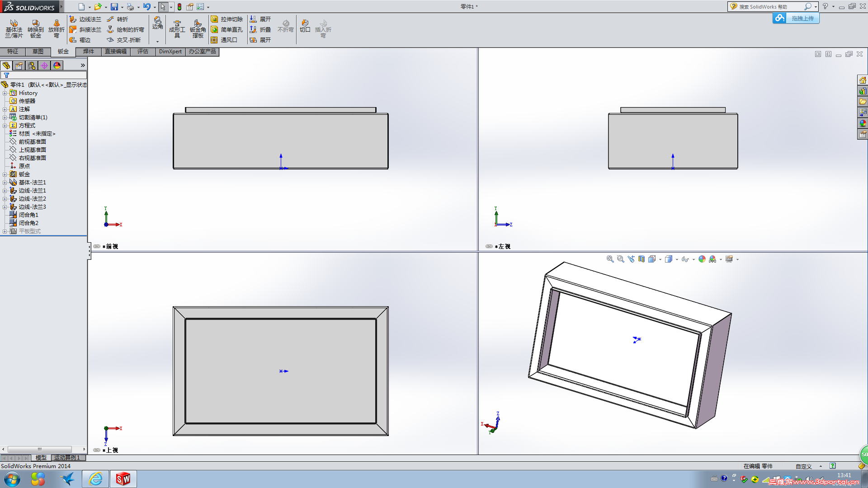Click the Section View icon
Viewport: 868px width, 488px height.
click(x=641, y=259)
